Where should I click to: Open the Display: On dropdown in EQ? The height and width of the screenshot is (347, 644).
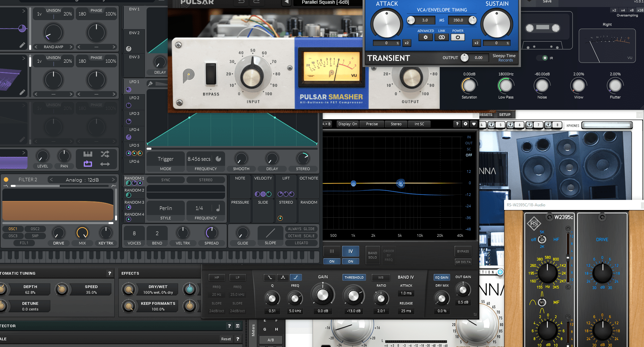point(347,124)
